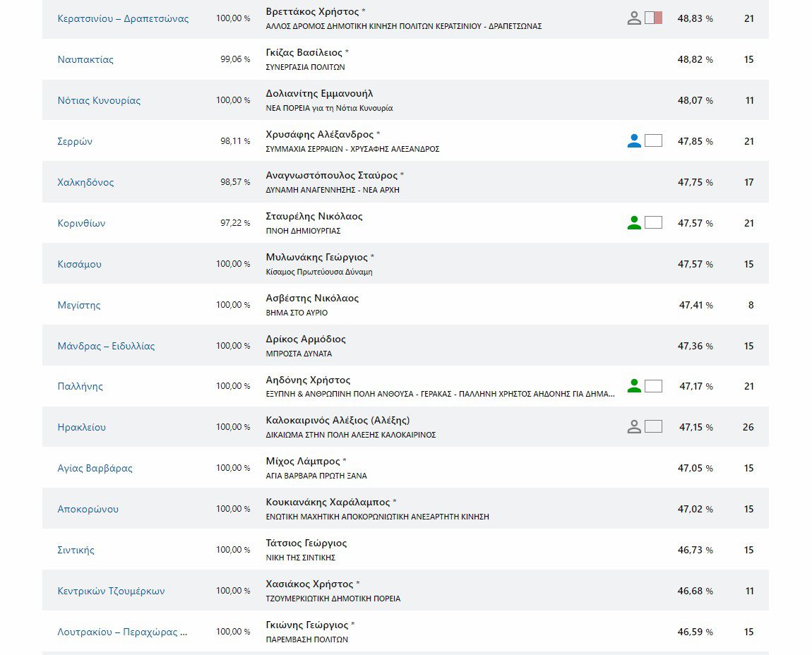Click party name ΣΥΝΕΡΓΑΣΙΑ ΠΟΛΙΤΩΝ
812x655 pixels.
click(305, 67)
